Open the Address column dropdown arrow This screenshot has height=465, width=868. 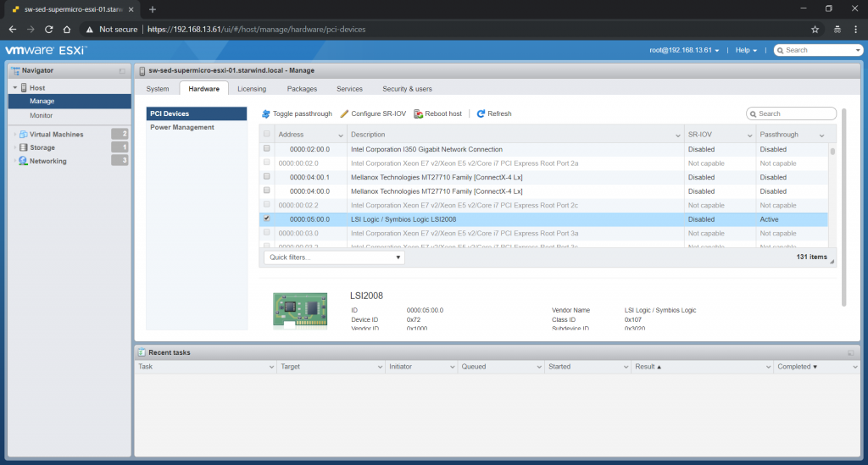pos(341,136)
